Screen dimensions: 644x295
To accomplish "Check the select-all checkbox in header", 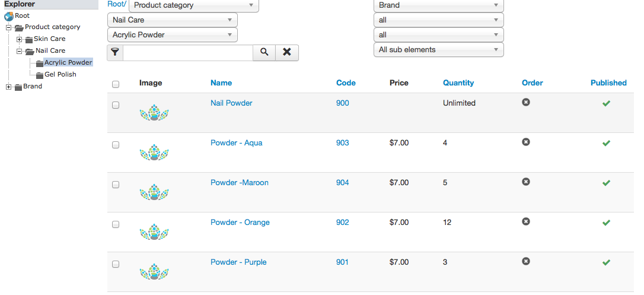I will click(x=116, y=84).
